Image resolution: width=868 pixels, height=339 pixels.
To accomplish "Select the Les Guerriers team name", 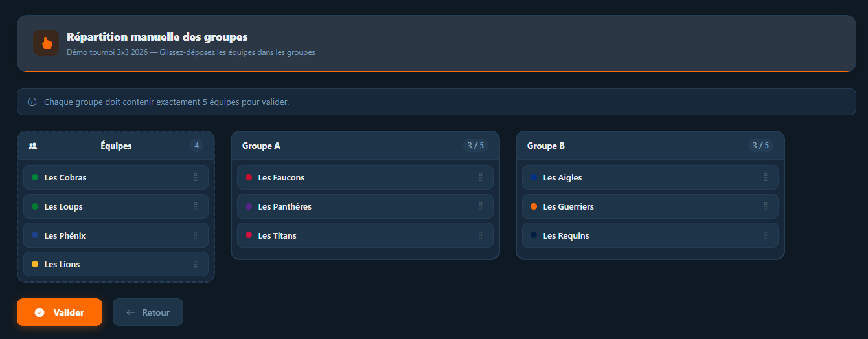I will coord(568,206).
